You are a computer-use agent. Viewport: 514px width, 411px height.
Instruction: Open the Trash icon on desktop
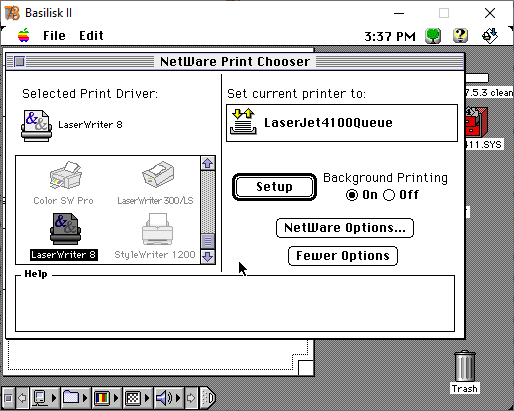(x=465, y=372)
